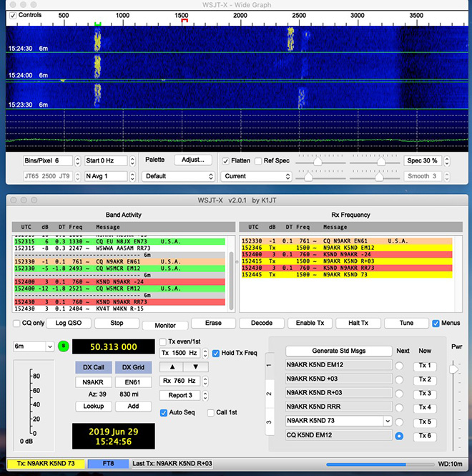Click the Spec 30 % stepper arrows
Image resolution: width=472 pixels, height=476 pixels.
(447, 161)
